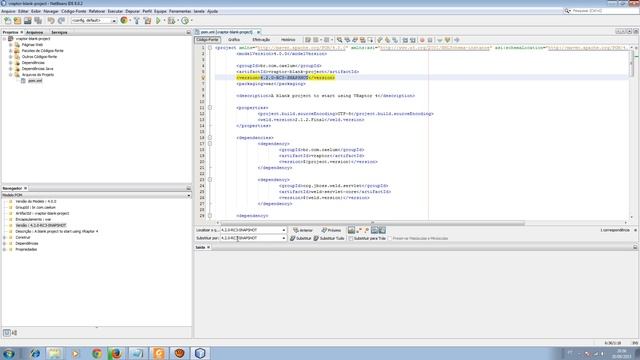The image size is (640, 360).
Task: Open the Refatorar menu
Action: [x=97, y=11]
